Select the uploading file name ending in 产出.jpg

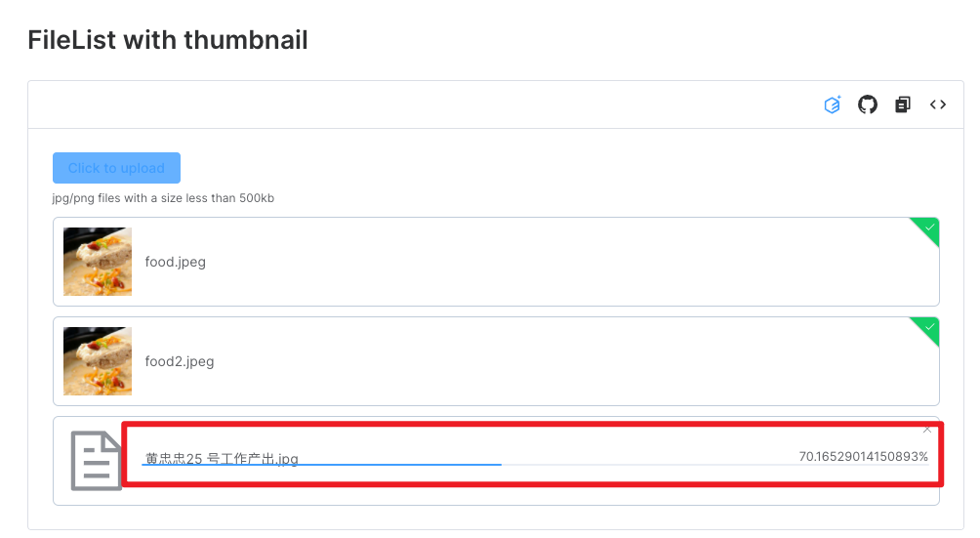[222, 459]
